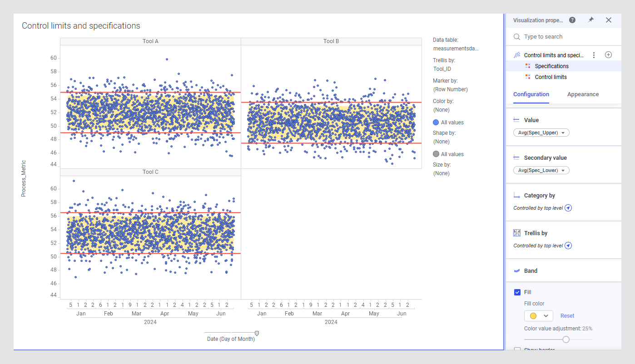Click the add layer plus icon

608,55
